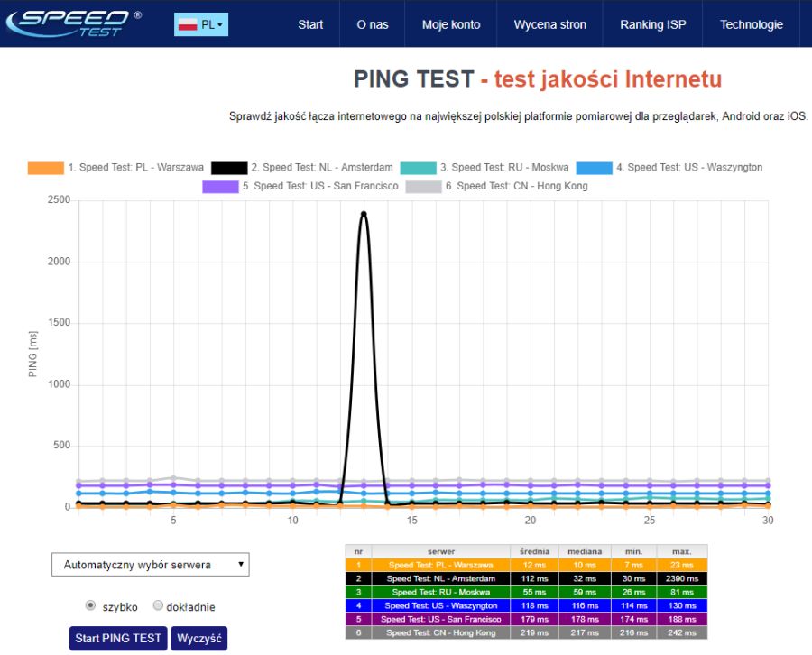
Task: Open the PL language flag dropdown
Action: tap(201, 24)
